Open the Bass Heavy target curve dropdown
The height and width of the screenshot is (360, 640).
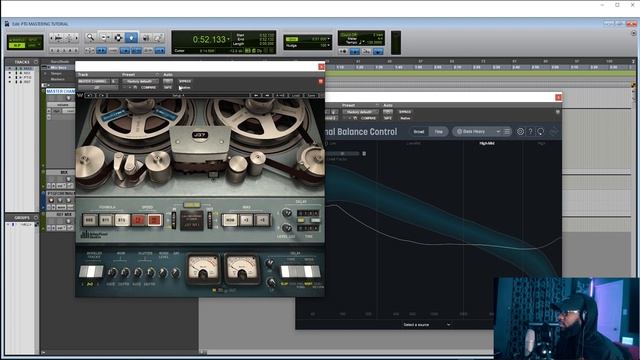(477, 131)
